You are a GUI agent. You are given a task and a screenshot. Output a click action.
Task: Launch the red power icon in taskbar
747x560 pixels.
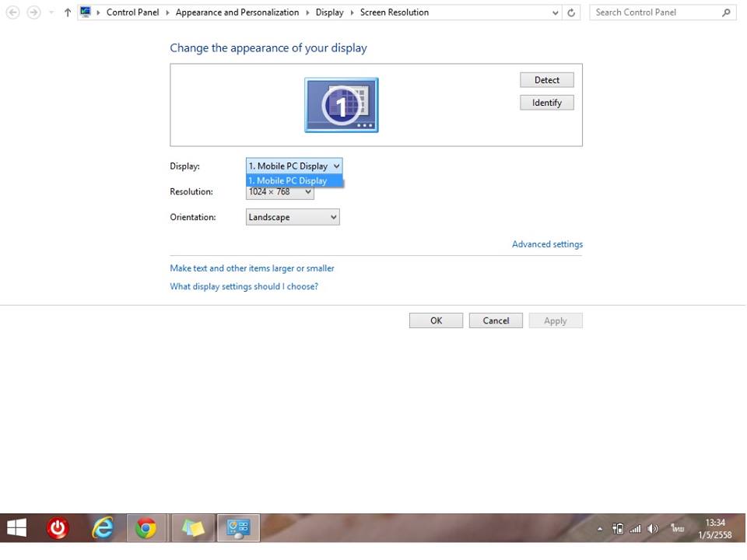[58, 527]
